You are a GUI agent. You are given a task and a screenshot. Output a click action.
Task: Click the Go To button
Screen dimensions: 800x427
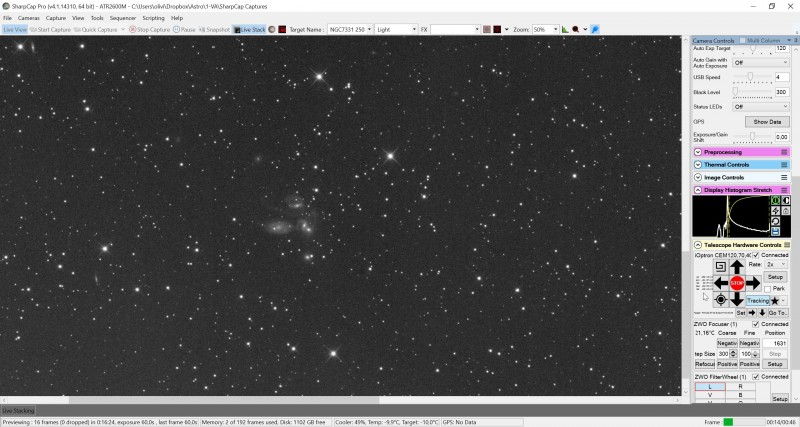[x=778, y=313]
